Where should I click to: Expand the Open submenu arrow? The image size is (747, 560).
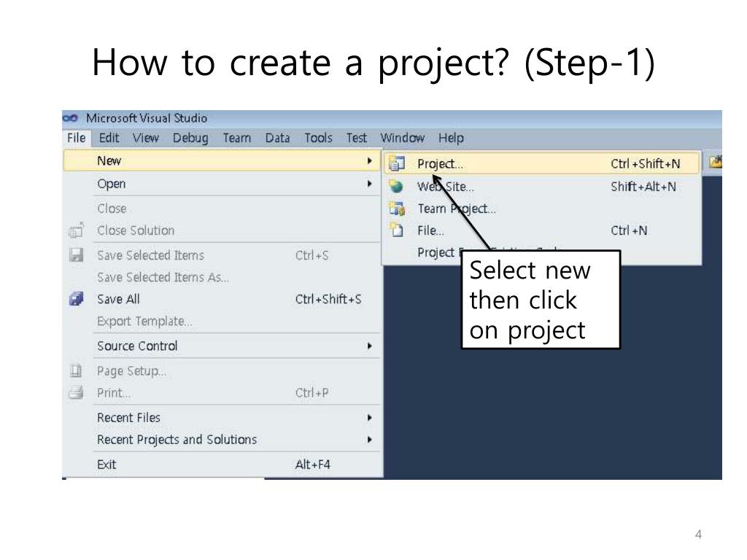370,184
